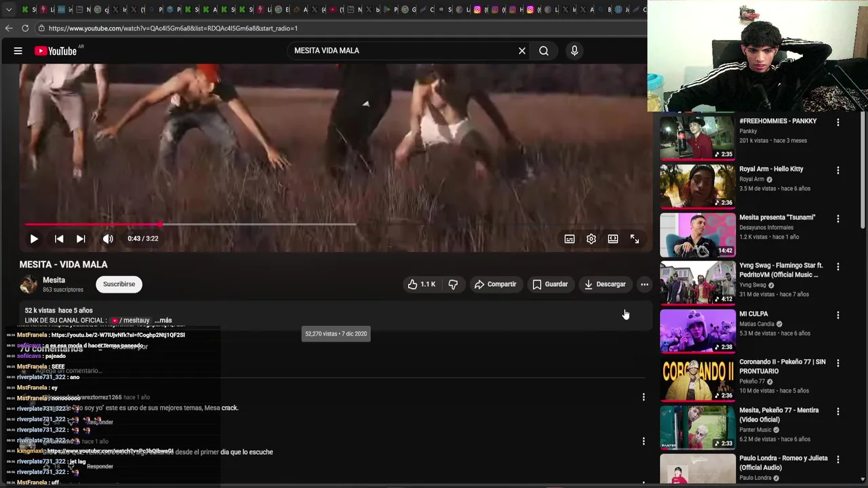Open options menu for Romeo y Julieta
This screenshot has height=488, width=868.
(837, 460)
